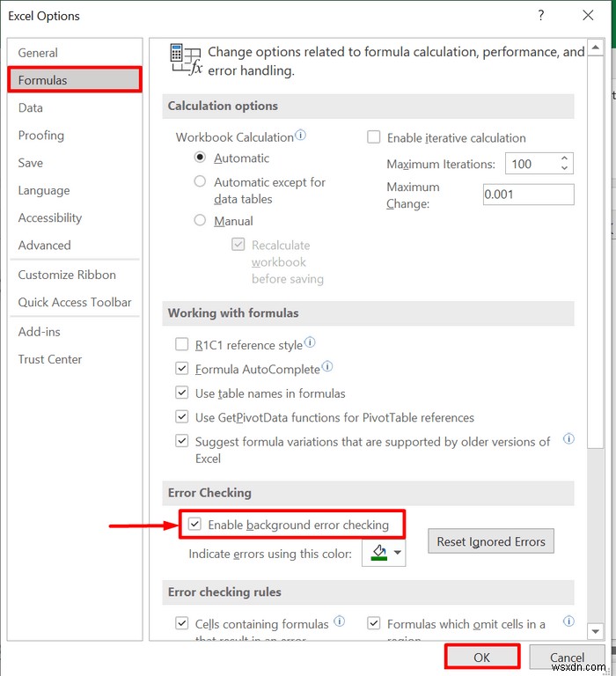Click the Maximum Change input field
The width and height of the screenshot is (616, 676).
pyautogui.click(x=529, y=195)
